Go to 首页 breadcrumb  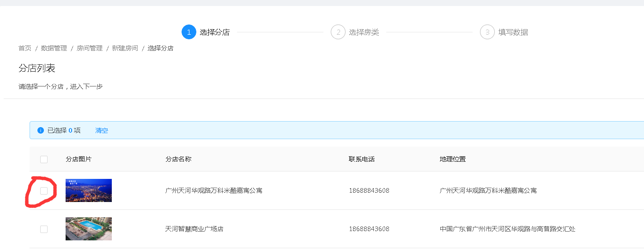pos(25,48)
